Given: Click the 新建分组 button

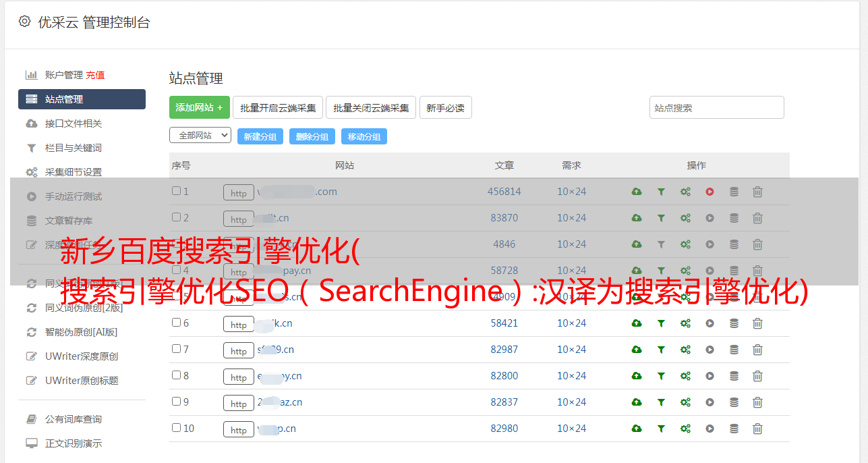Looking at the screenshot, I should (260, 136).
